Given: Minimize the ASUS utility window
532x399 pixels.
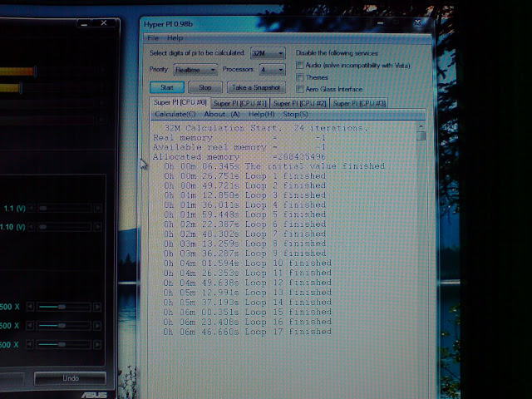Looking at the screenshot, I should point(84,24).
